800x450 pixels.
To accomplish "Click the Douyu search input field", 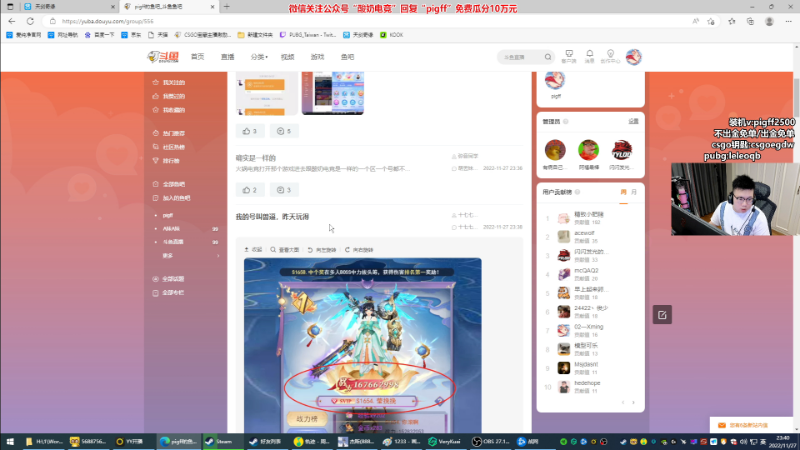I will (x=521, y=57).
